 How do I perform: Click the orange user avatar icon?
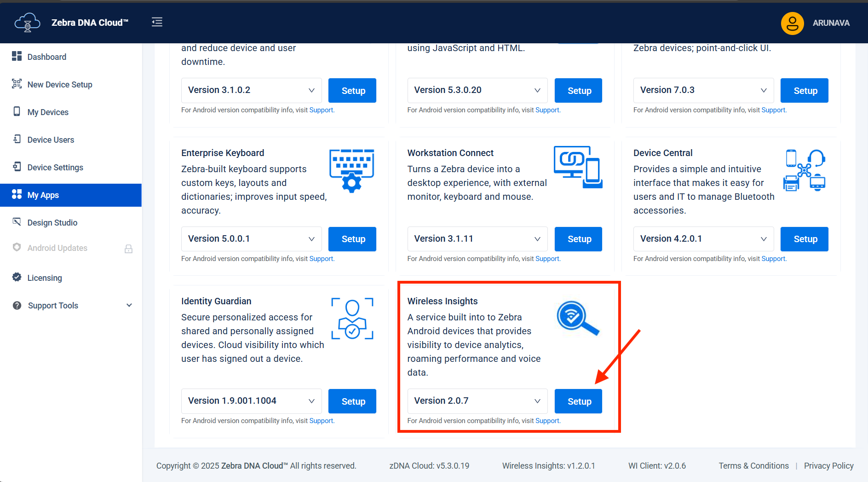click(792, 23)
